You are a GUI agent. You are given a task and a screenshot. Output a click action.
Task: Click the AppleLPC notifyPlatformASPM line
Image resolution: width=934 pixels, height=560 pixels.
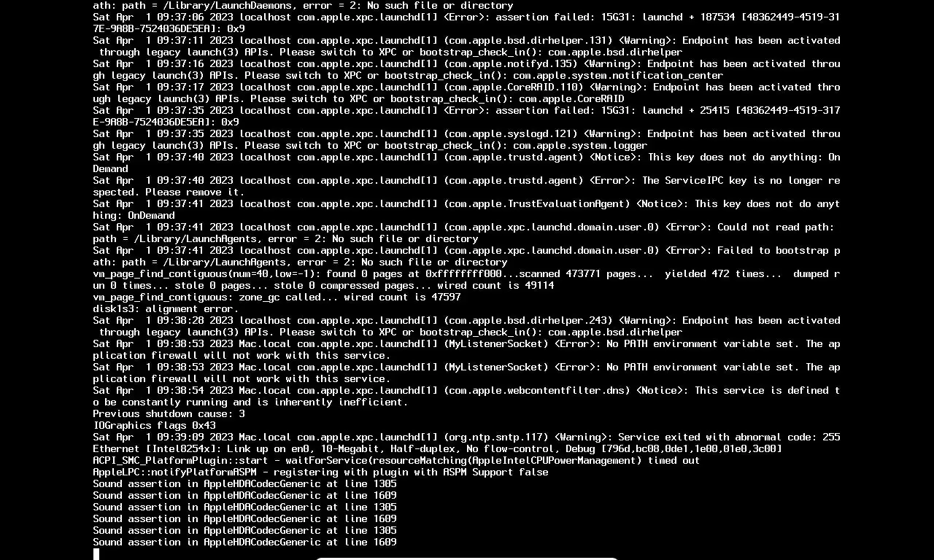320,472
